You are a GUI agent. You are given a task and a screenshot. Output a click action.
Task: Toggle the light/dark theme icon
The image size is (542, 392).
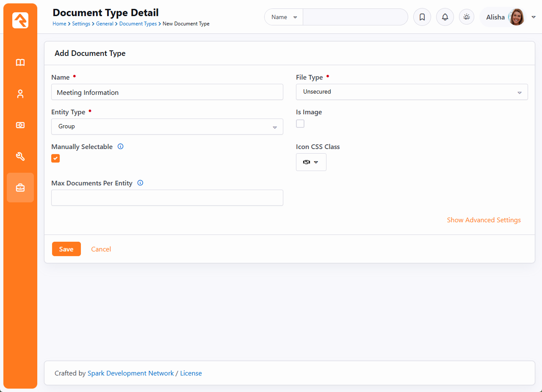click(x=467, y=17)
